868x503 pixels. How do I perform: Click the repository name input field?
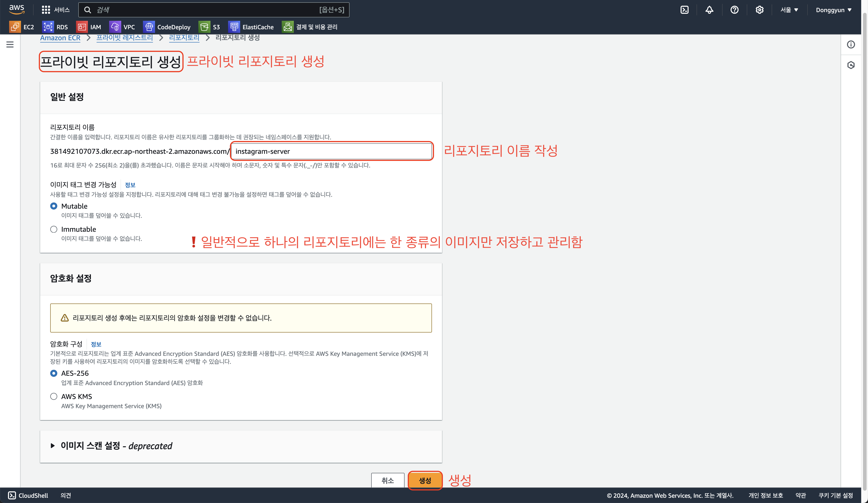[331, 151]
